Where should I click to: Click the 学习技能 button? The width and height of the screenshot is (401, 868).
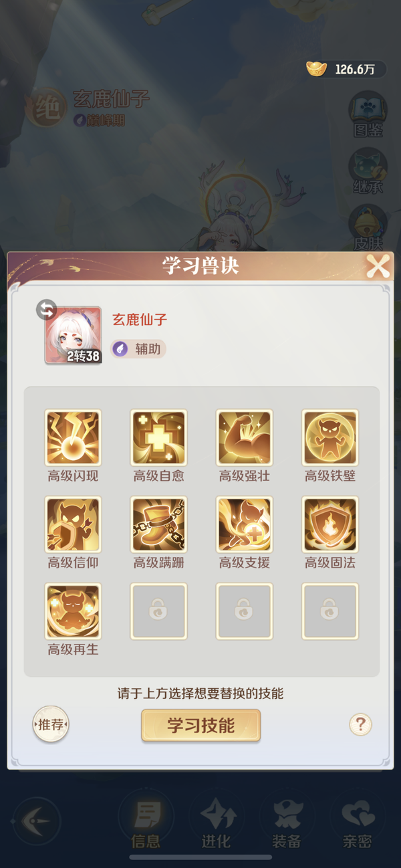point(200,726)
